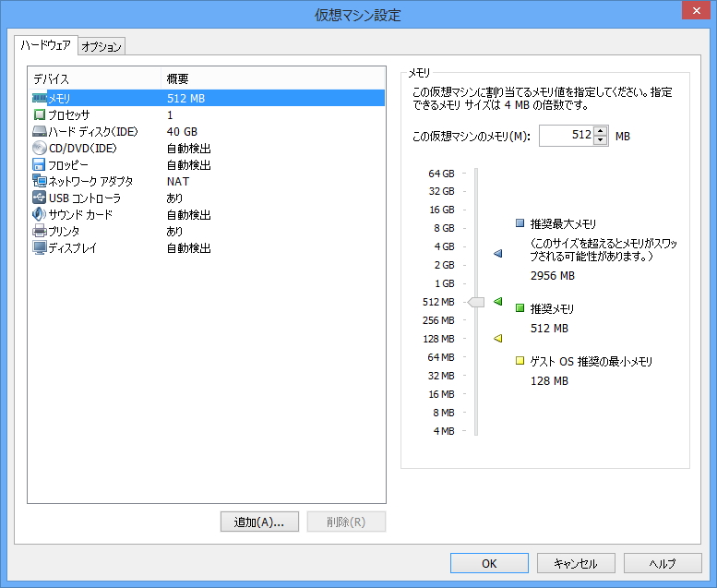The height and width of the screenshot is (588, 717).
Task: Click the プロセッサ processor chip icon
Action: 40,114
